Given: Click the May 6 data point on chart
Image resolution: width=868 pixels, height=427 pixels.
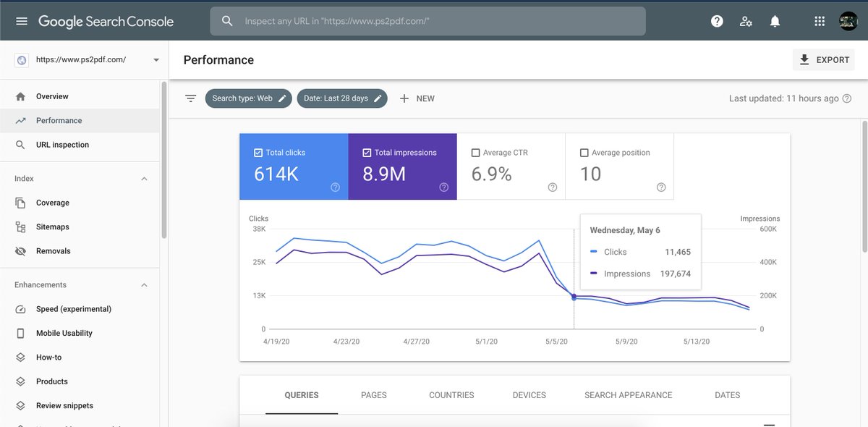Looking at the screenshot, I should point(574,296).
